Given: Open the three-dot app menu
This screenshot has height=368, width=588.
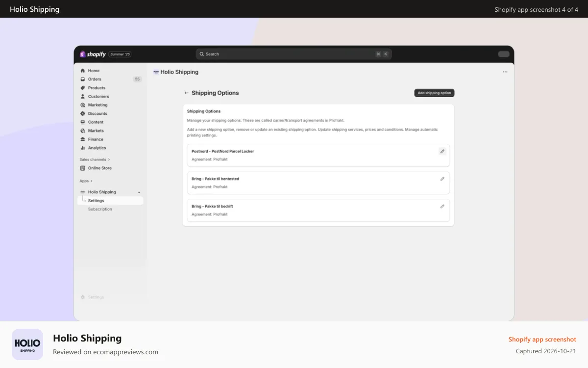Looking at the screenshot, I should 505,72.
